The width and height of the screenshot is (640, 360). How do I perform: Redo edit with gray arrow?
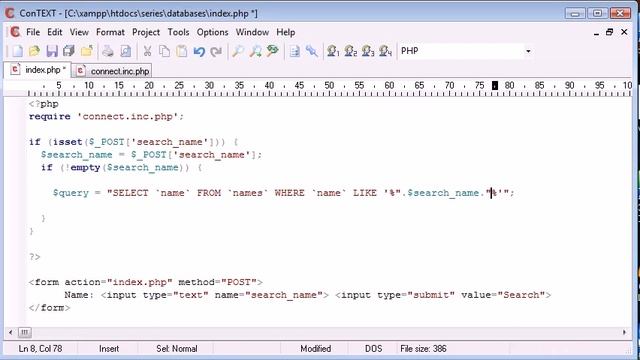point(216,51)
